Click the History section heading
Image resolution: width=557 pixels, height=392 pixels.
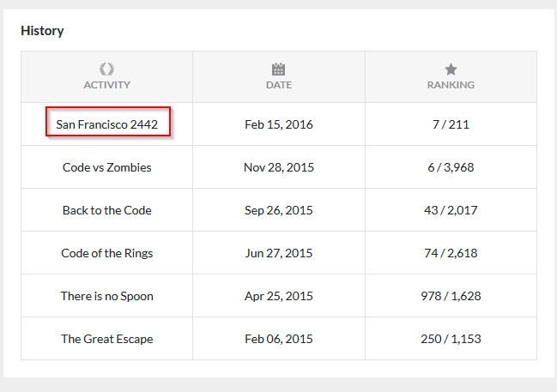(42, 31)
